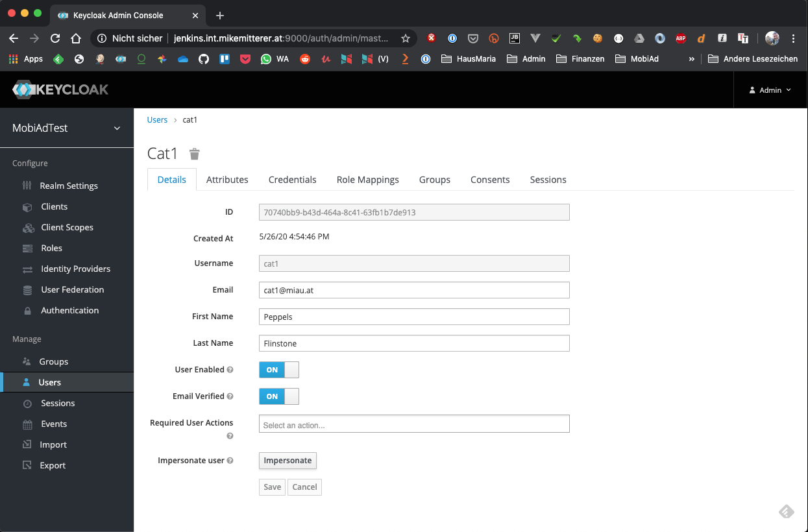The image size is (808, 532).
Task: Open a new browser tab
Action: pos(220,15)
